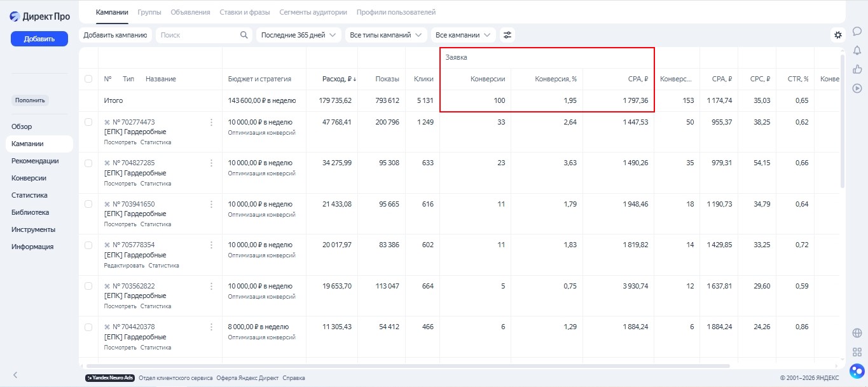Open the services grid icon
This screenshot has height=387, width=868.
click(x=857, y=351)
